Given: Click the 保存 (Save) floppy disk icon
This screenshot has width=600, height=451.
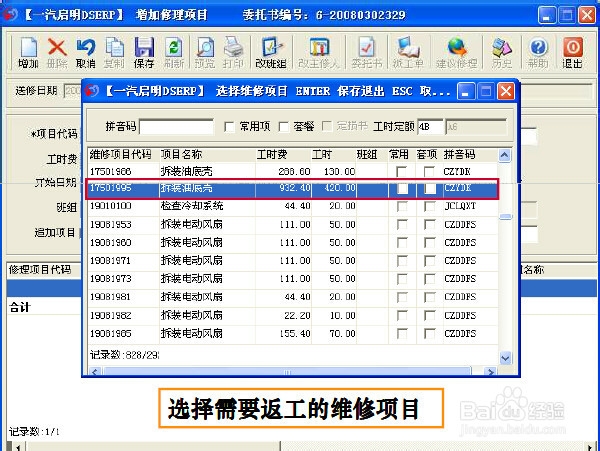Looking at the screenshot, I should coord(144,52).
